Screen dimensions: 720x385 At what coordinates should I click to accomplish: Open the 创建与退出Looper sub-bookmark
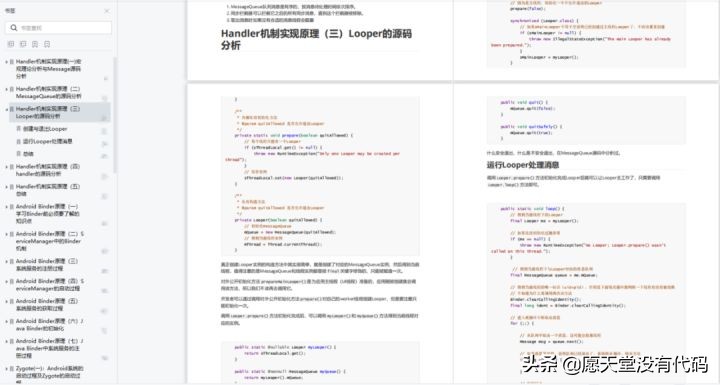[x=45, y=129]
